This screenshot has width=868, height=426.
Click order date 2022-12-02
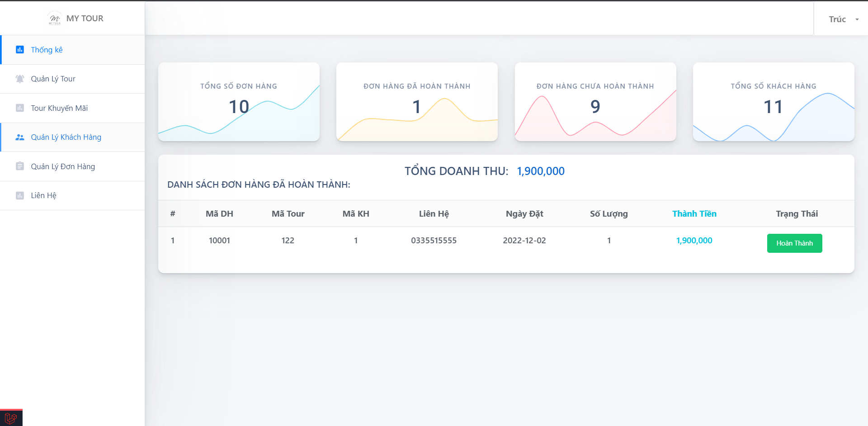click(524, 241)
